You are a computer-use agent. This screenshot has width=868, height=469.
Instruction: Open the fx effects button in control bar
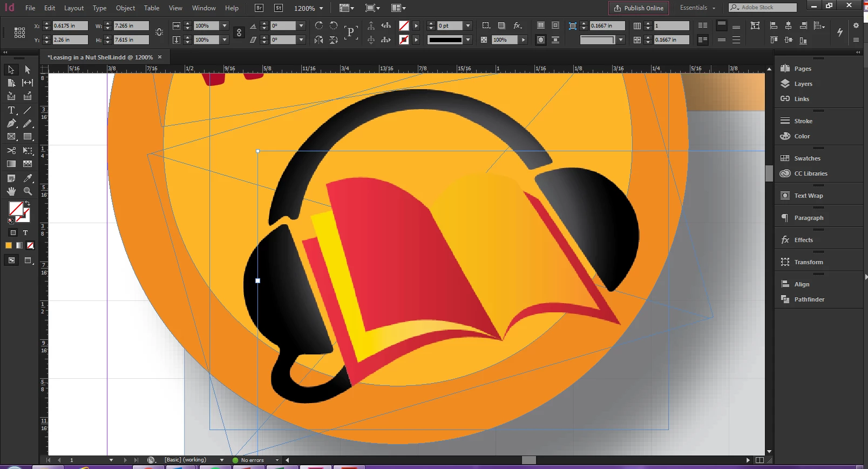517,25
